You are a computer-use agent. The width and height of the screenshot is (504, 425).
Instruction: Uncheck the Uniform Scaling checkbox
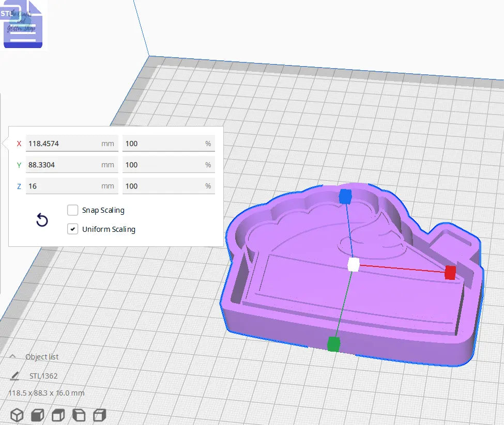click(73, 229)
